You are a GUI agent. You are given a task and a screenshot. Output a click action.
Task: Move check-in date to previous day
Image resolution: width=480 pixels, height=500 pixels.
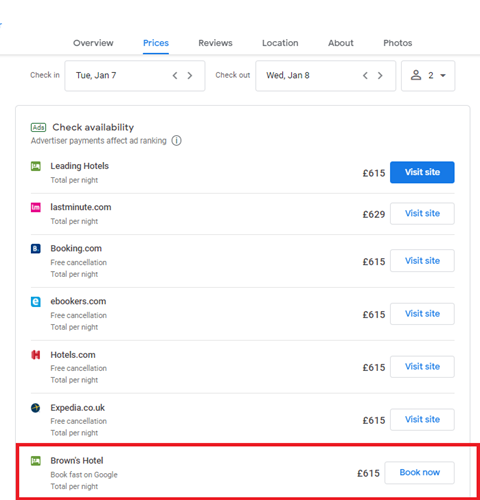click(x=175, y=76)
